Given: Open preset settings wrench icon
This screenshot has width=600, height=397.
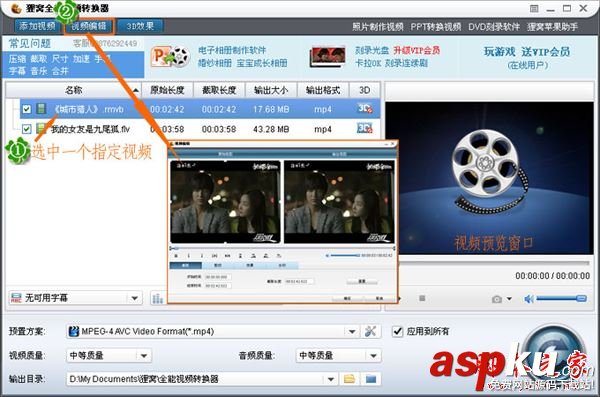Looking at the screenshot, I should tap(370, 331).
